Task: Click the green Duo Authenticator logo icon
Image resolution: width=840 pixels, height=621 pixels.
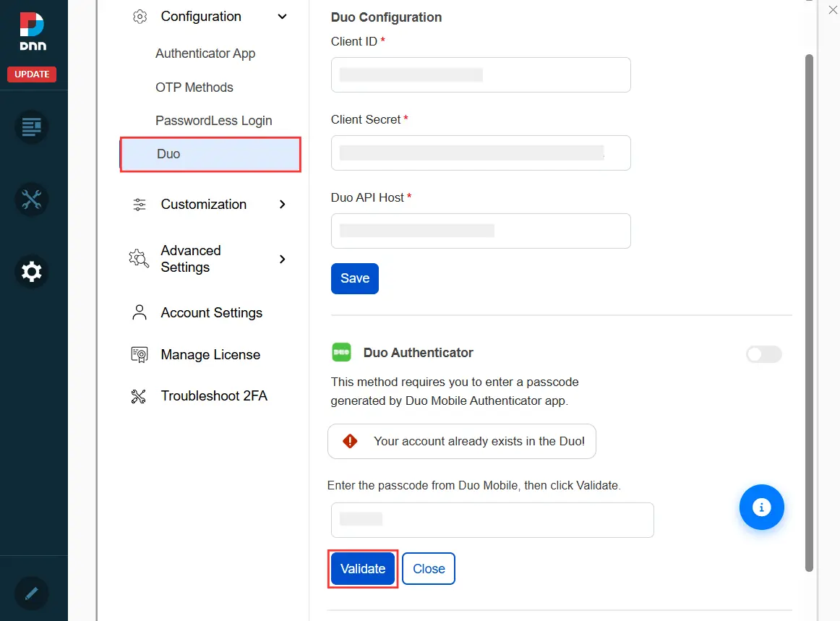Action: [x=341, y=353]
